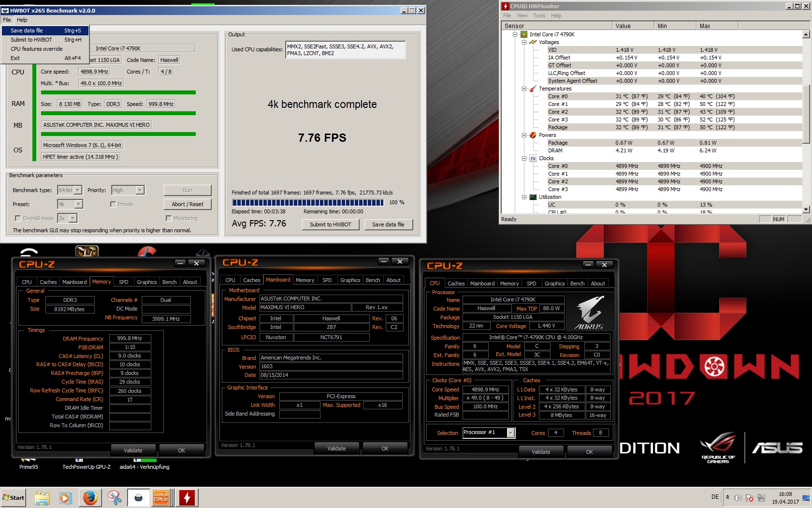Collapse the Clocks tree node
Screen dimensions: 812x508
point(524,158)
